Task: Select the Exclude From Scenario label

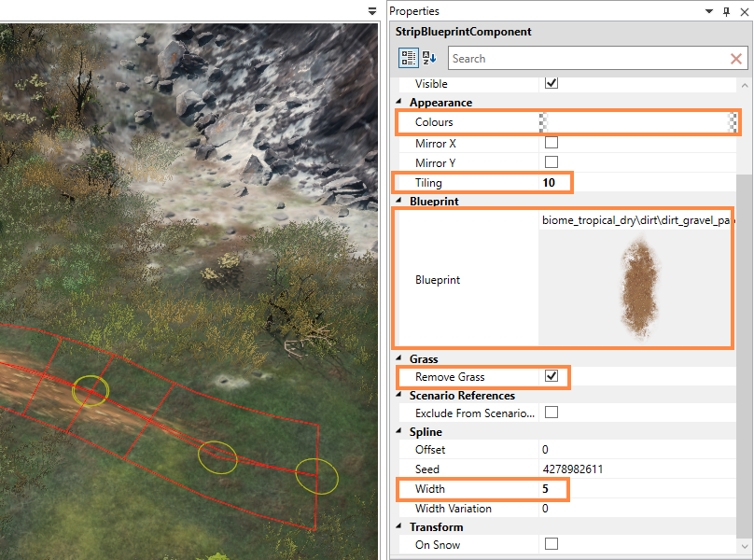Action: 475,413
